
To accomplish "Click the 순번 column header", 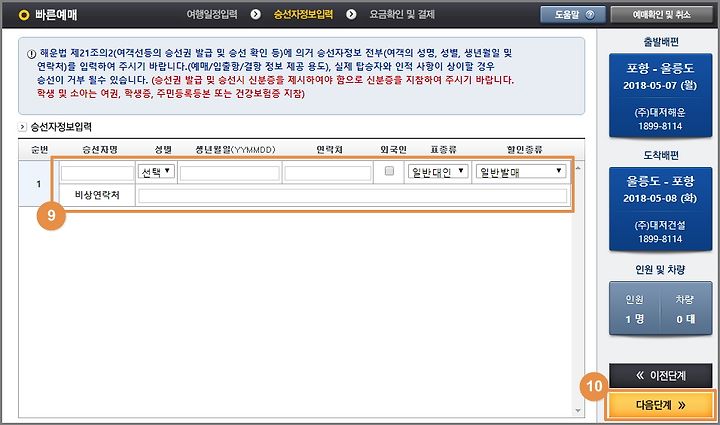I will point(39,150).
